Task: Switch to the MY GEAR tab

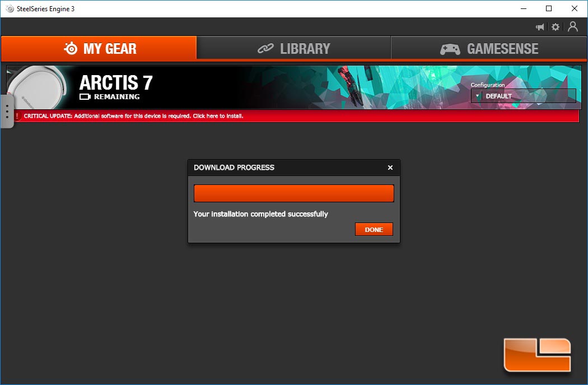Action: [99, 48]
